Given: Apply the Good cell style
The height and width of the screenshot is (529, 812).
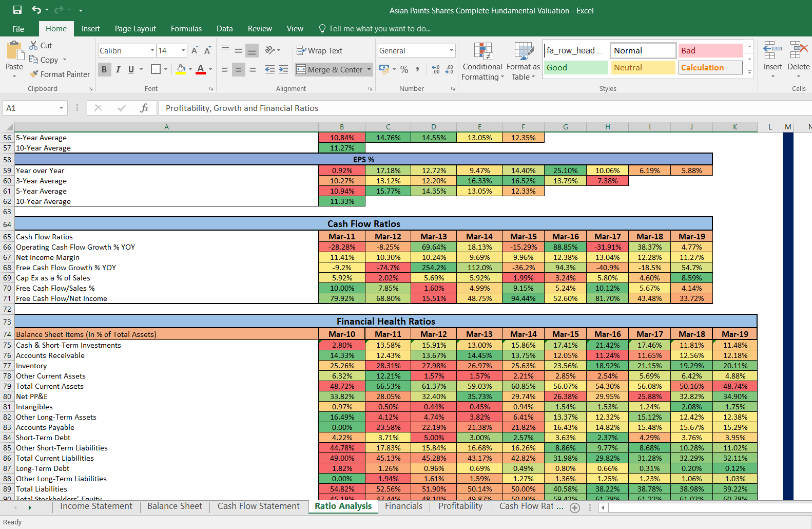Looking at the screenshot, I should coord(575,67).
